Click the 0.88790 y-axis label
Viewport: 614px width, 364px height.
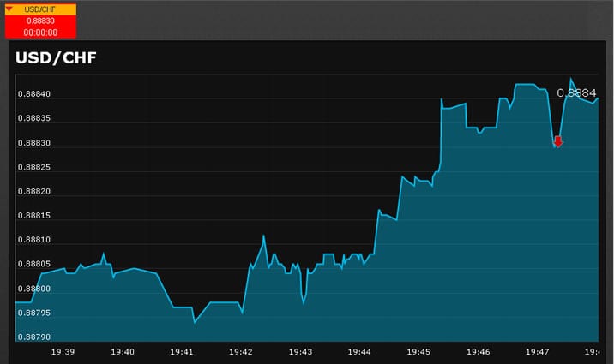coord(34,337)
